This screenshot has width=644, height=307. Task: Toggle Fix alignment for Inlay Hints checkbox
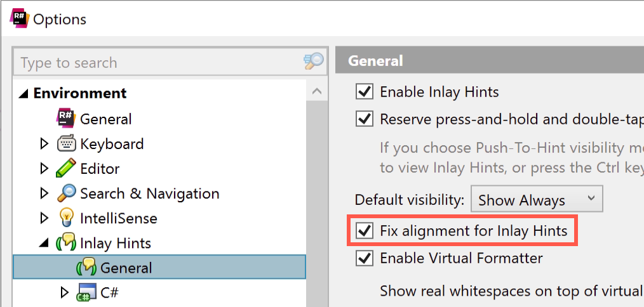(365, 231)
